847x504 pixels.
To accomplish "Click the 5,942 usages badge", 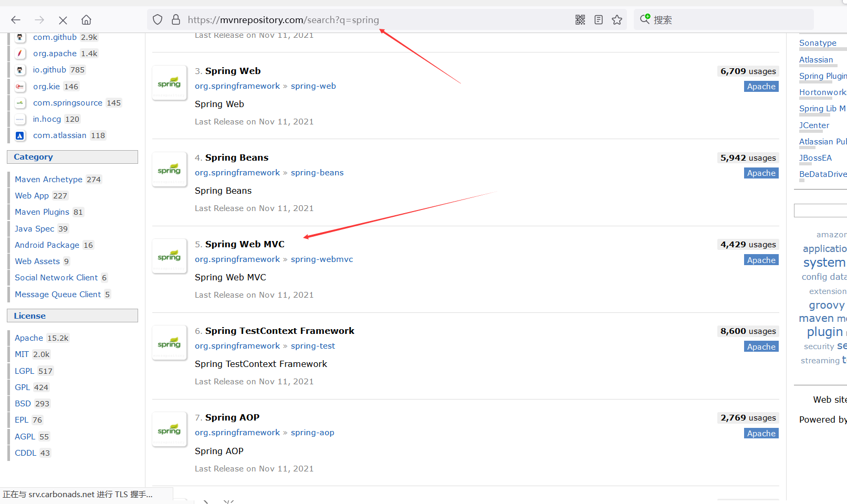I will tap(748, 158).
